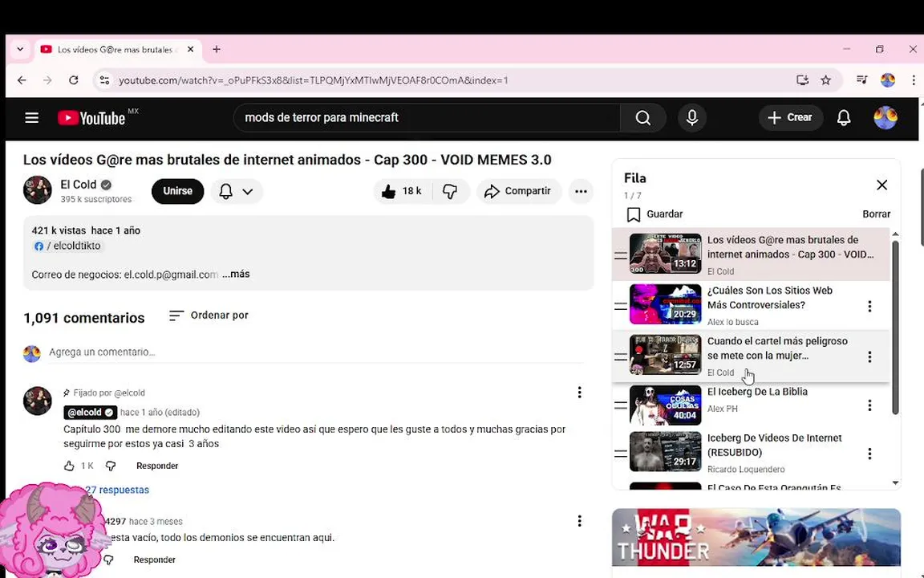Click the queue panel scrollbar thumb

(x=895, y=328)
